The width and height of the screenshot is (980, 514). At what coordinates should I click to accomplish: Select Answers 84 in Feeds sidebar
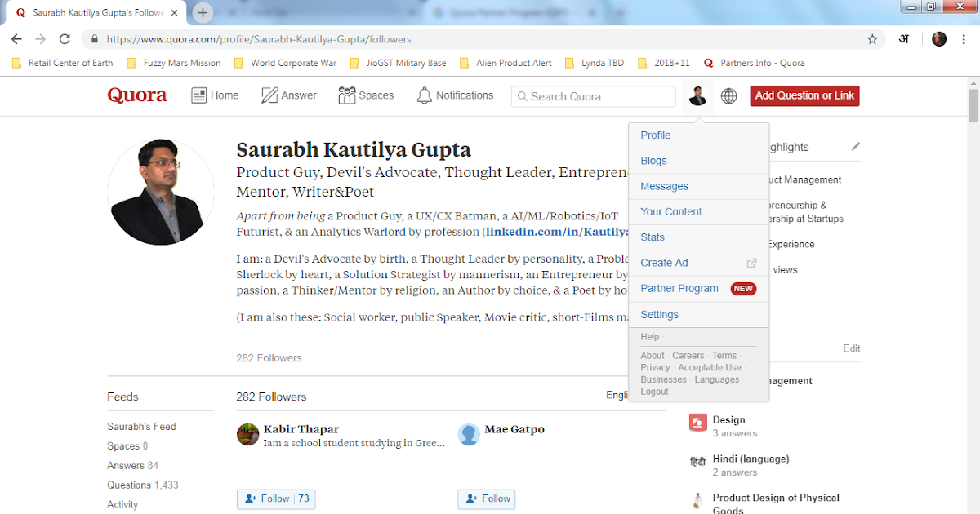(132, 466)
